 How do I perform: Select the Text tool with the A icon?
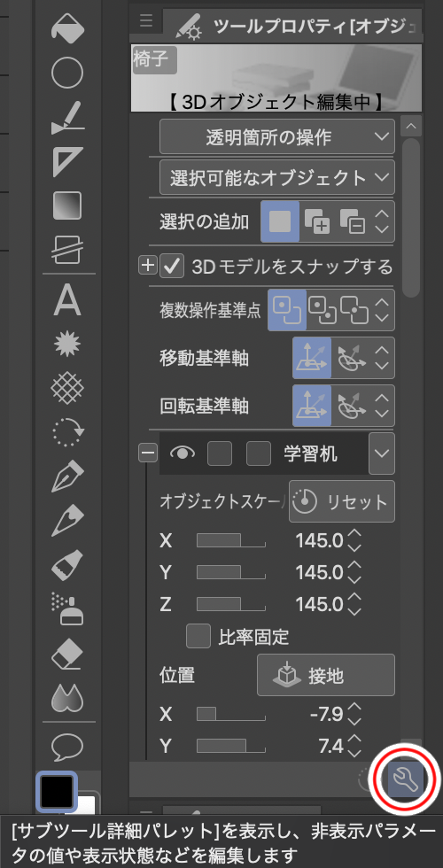click(x=67, y=301)
